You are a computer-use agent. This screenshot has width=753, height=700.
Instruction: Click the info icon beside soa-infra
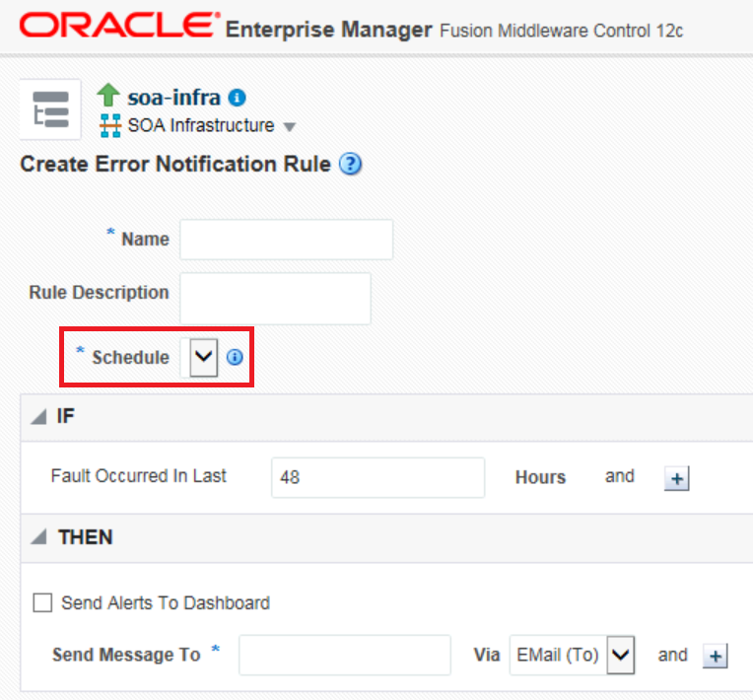pyautogui.click(x=237, y=98)
